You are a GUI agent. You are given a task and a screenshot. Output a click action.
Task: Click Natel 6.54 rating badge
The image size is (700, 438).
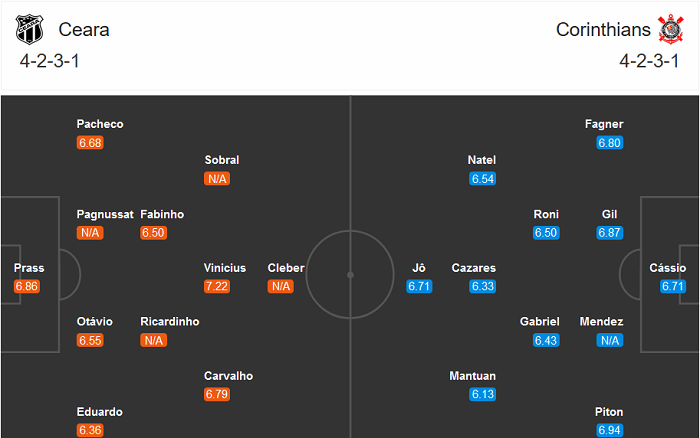tap(483, 178)
